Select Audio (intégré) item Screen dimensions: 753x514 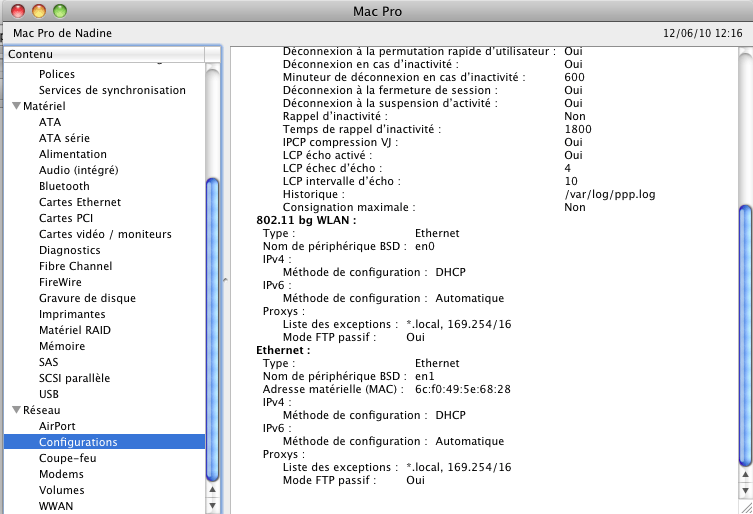click(x=78, y=170)
